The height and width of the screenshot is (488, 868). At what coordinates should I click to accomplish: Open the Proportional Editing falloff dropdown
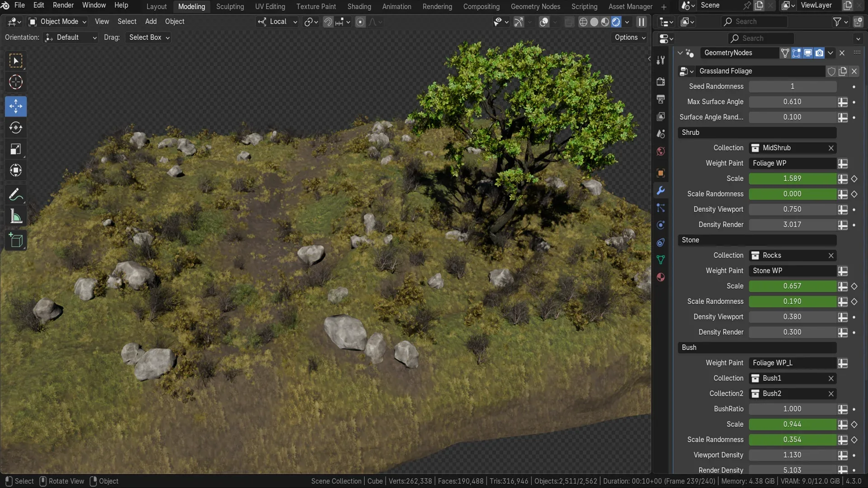(376, 22)
